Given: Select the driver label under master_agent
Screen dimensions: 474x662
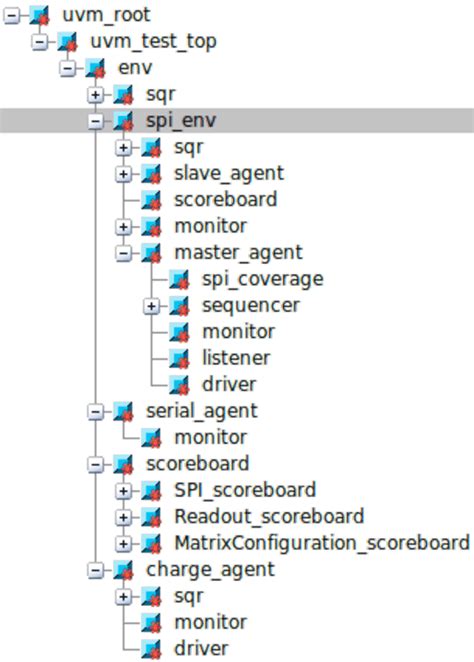Looking at the screenshot, I should pyautogui.click(x=229, y=385).
